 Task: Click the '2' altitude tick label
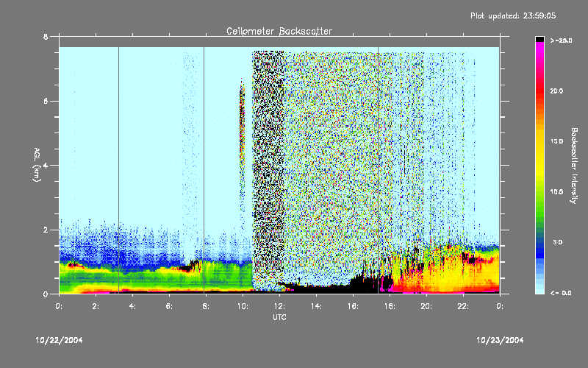point(46,230)
